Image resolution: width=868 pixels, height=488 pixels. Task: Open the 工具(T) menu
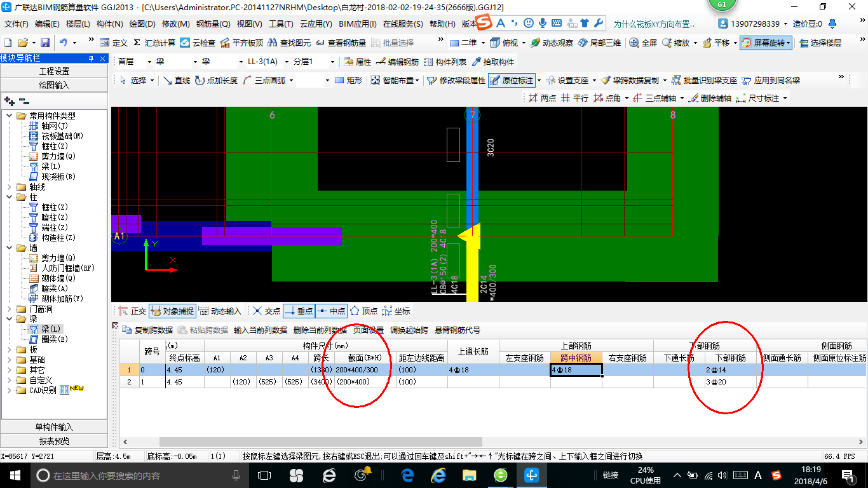pos(281,24)
